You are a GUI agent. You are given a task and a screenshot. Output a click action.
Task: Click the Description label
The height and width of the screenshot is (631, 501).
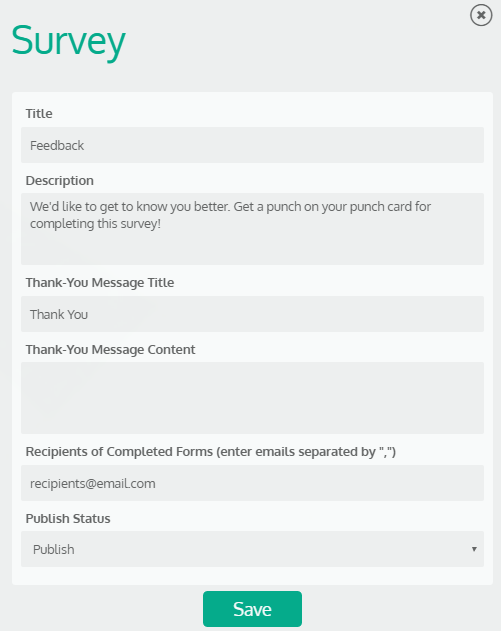pos(60,181)
